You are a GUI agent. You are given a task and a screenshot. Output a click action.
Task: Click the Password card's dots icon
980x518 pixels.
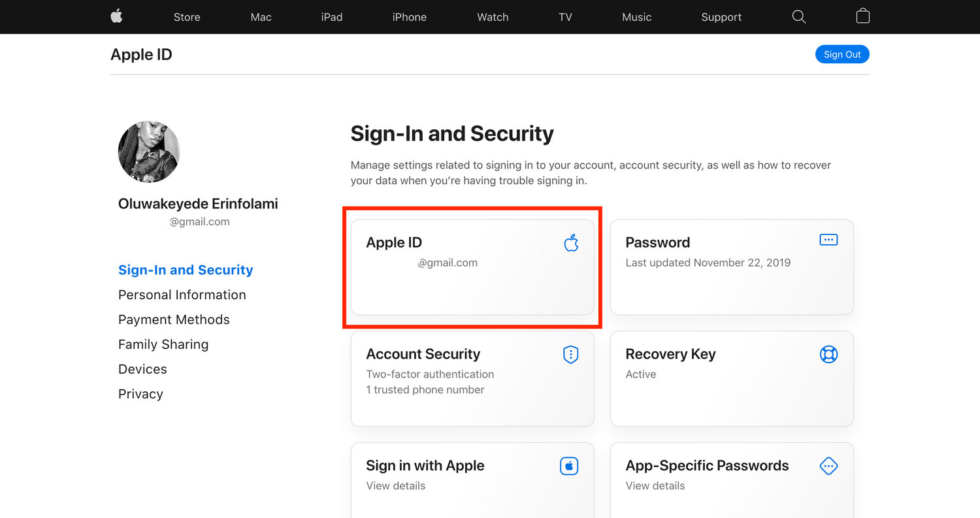point(828,240)
